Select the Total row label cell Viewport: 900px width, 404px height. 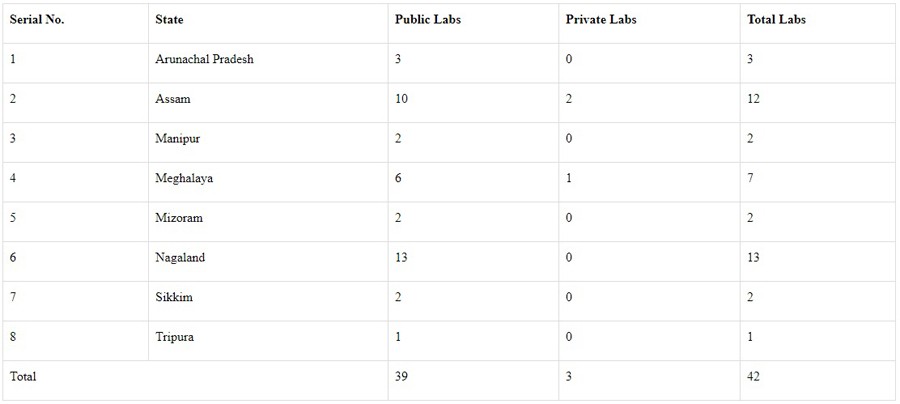[x=23, y=377]
